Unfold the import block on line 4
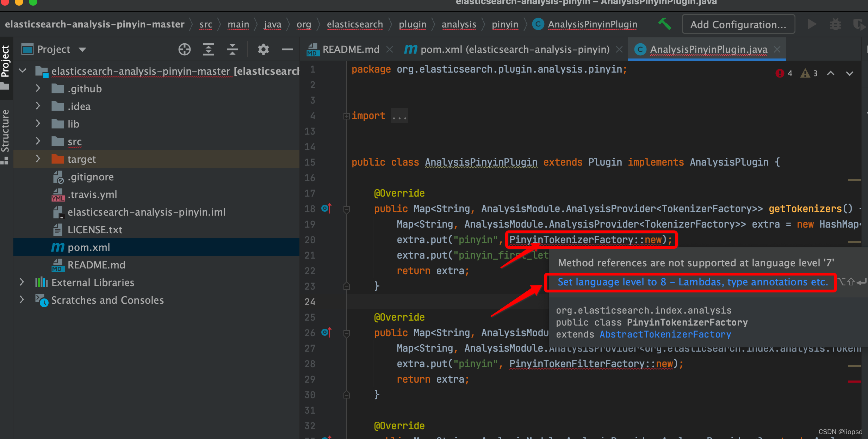The height and width of the screenshot is (439, 868). coord(346,116)
